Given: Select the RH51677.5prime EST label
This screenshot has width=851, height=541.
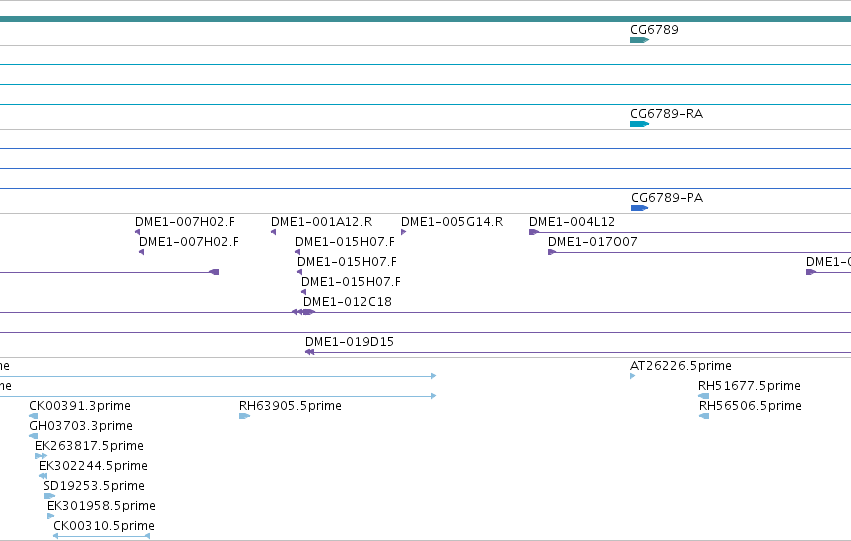Looking at the screenshot, I should [x=749, y=386].
